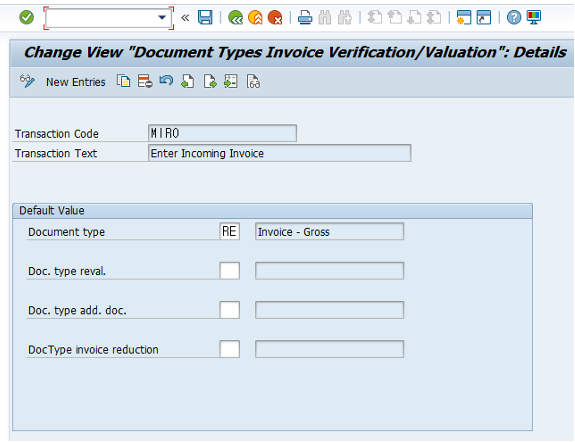
Task: Click the DocType invoice reduction description field
Action: click(329, 349)
